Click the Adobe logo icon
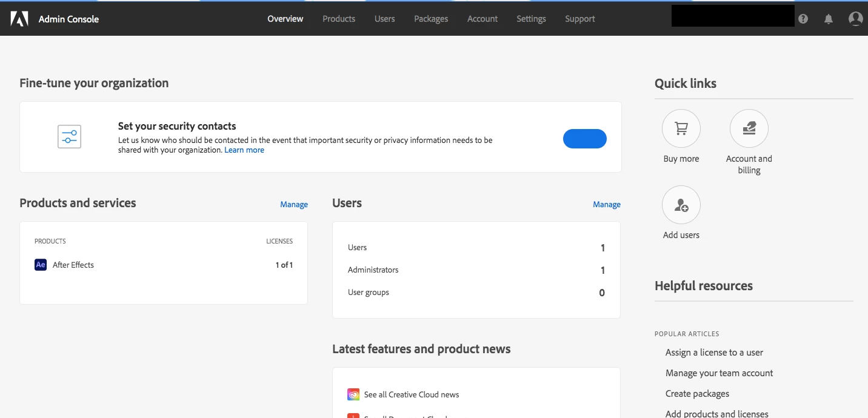Viewport: 868px width, 418px height. tap(19, 19)
